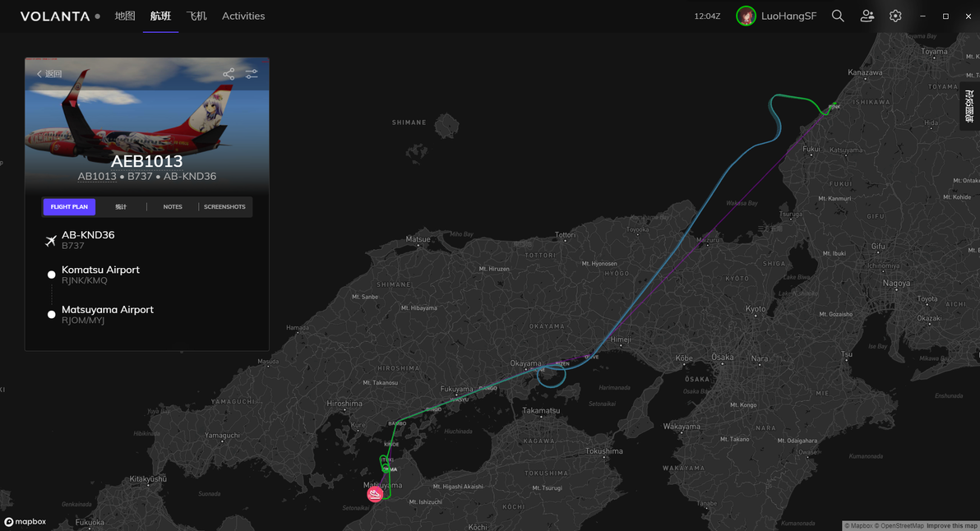Screen dimensions: 980x531
Task: Go back with the 返回 button
Action: pos(49,74)
